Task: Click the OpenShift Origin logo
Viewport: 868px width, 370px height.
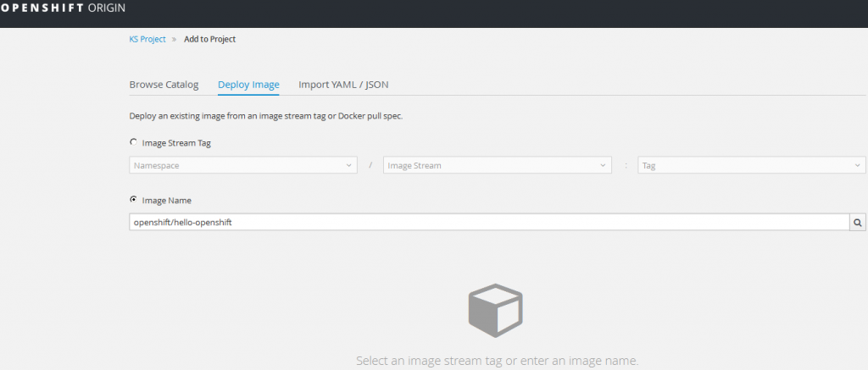Action: (63, 8)
